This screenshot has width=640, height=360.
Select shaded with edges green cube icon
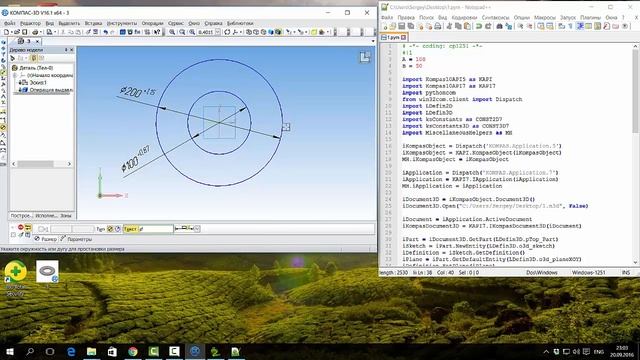pos(278,32)
